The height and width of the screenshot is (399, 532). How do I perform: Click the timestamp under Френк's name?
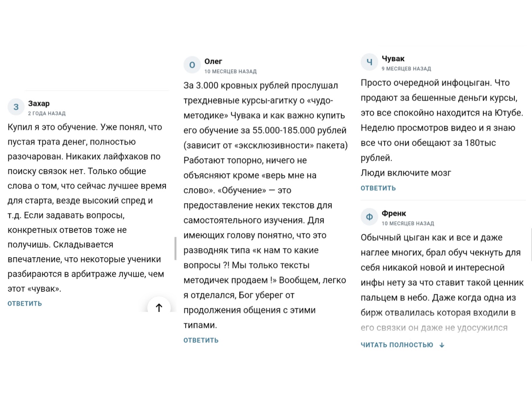point(408,223)
